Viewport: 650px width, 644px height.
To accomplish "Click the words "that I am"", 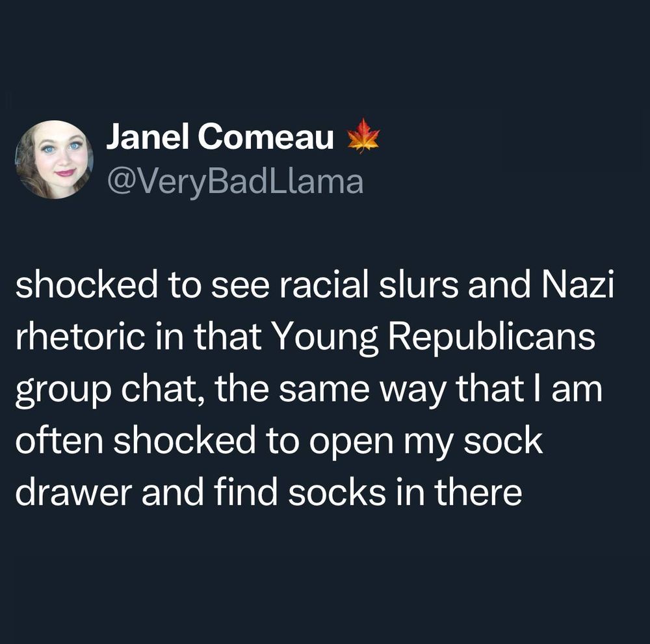I will 529,389.
